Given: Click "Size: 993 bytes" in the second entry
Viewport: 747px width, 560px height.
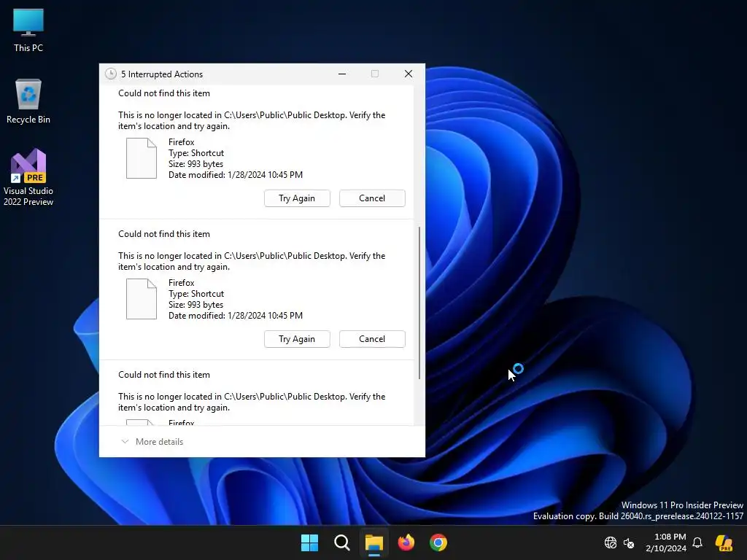Looking at the screenshot, I should point(196,305).
